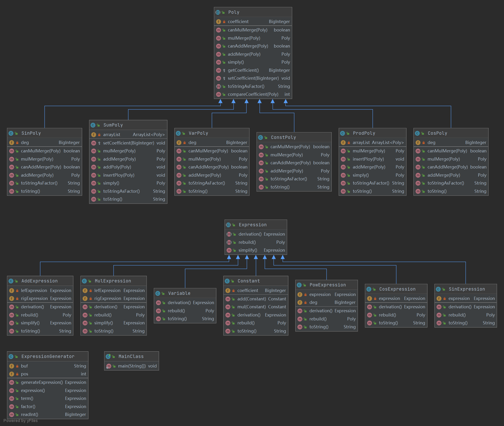The image size is (504, 426).
Task: Click the buf field icon in ExpressionGenerator
Action: 12,366
